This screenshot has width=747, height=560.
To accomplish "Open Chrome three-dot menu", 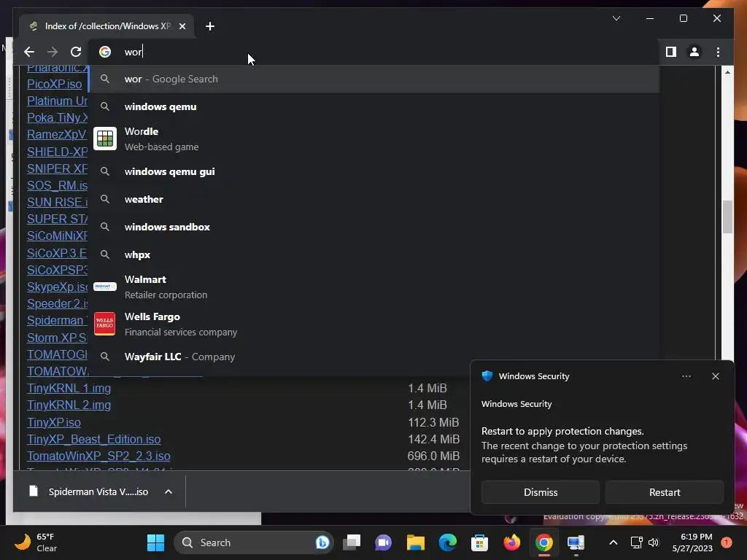I will [x=718, y=52].
